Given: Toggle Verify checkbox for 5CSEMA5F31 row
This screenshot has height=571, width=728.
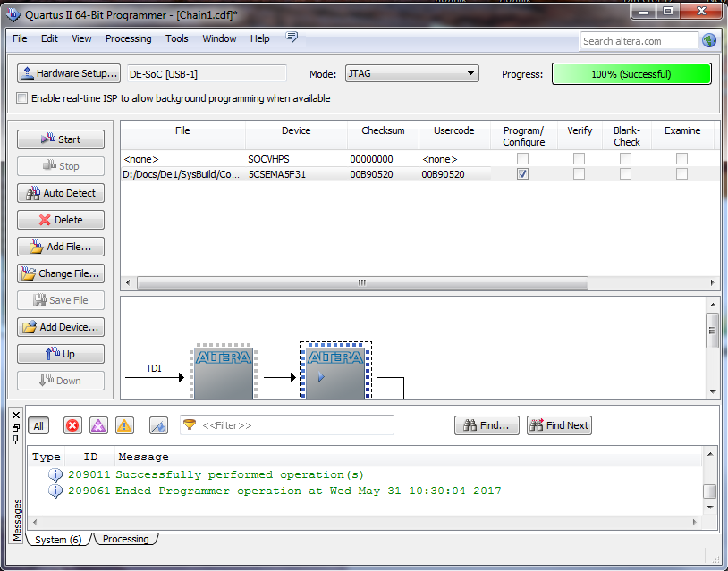Looking at the screenshot, I should pos(579,174).
